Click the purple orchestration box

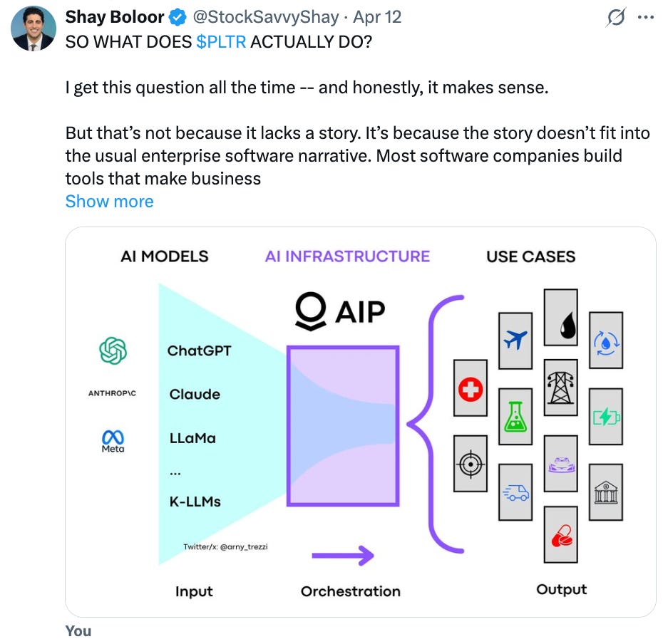343,426
